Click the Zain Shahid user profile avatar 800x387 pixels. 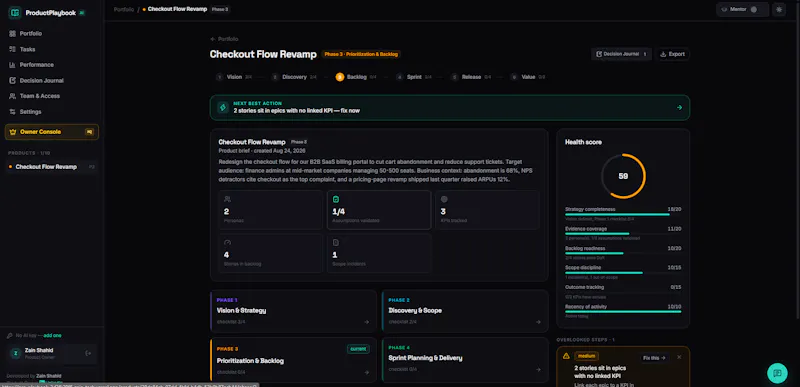click(x=16, y=353)
